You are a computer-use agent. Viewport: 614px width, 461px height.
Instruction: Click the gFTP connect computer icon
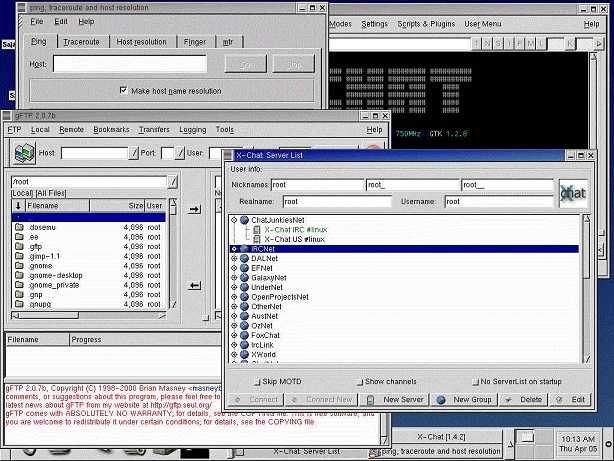pyautogui.click(x=22, y=153)
